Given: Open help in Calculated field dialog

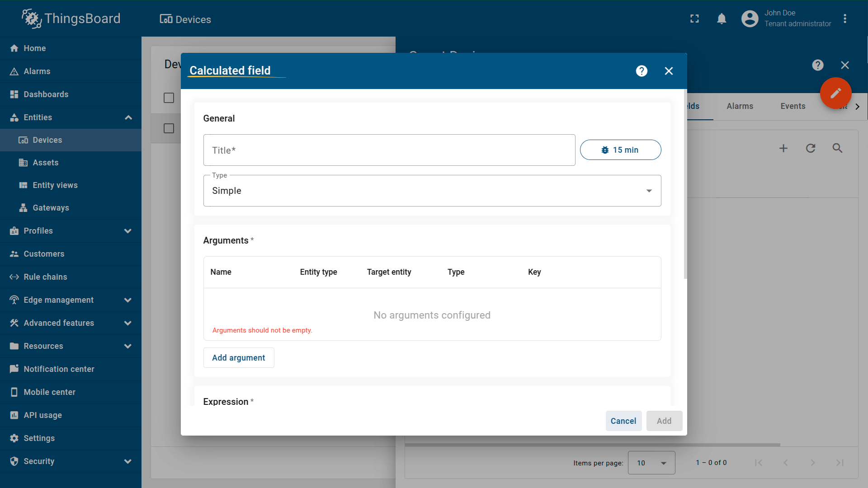Looking at the screenshot, I should click(x=642, y=71).
